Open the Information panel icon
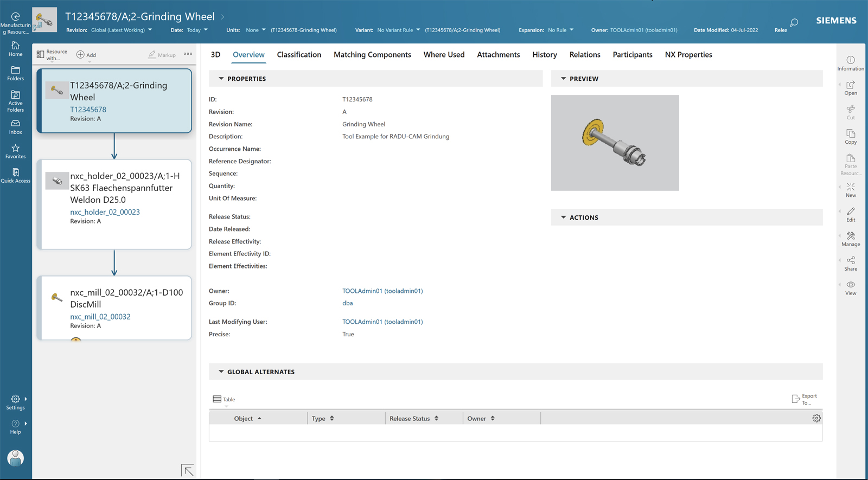The image size is (868, 480). [x=850, y=63]
